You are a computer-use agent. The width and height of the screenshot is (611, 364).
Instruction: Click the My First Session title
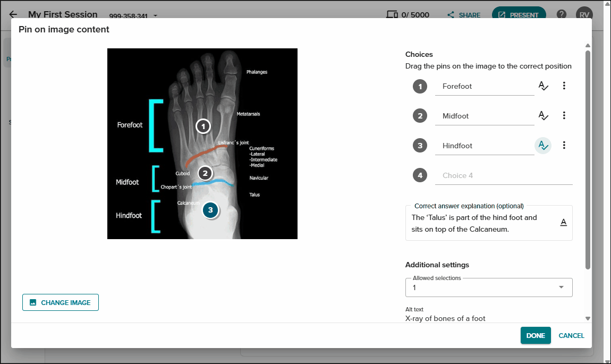[63, 14]
